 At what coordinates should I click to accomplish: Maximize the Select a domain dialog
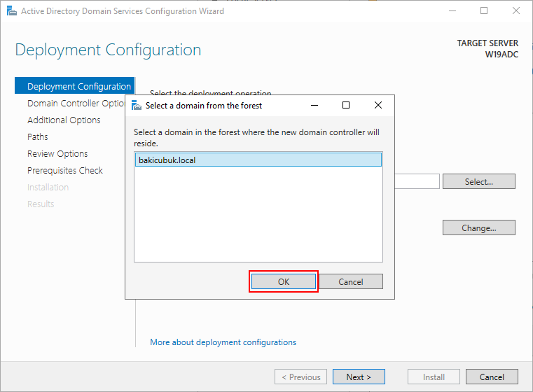coord(346,105)
